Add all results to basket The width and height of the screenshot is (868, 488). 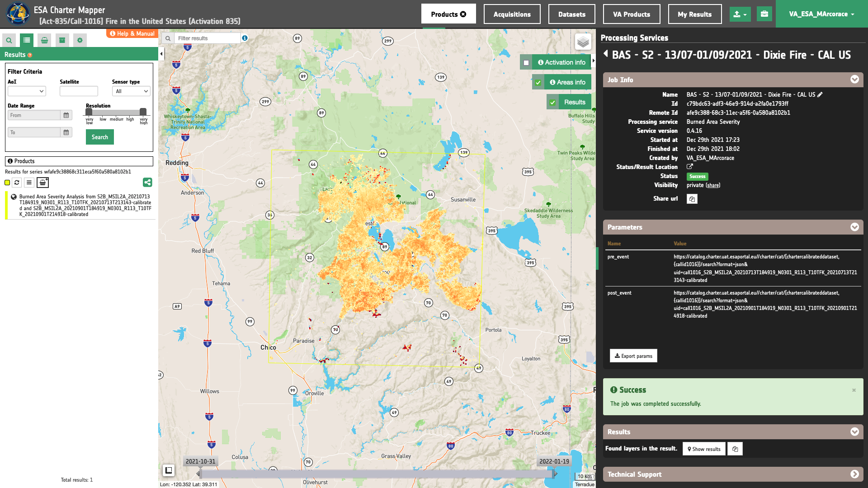click(x=42, y=183)
